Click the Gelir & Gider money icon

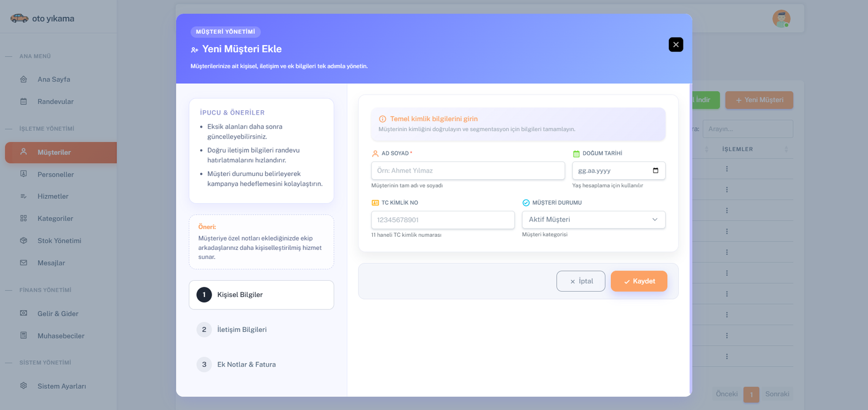[23, 313]
